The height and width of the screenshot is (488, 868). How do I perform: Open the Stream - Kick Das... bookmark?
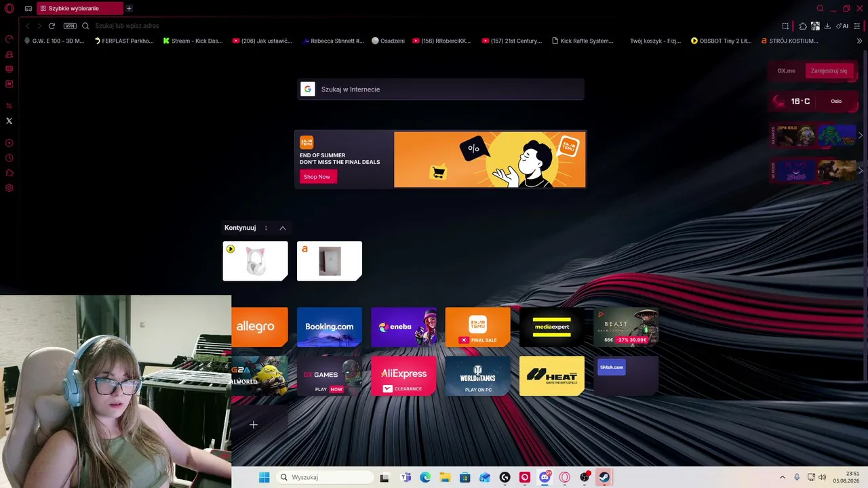point(193,41)
